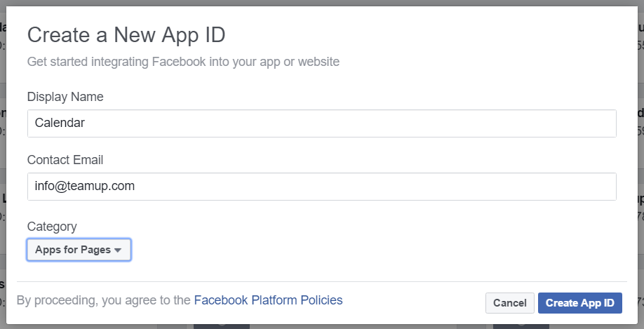Viewport: 644px width, 329px height.
Task: Click the divider line above the footer
Action: point(321,282)
